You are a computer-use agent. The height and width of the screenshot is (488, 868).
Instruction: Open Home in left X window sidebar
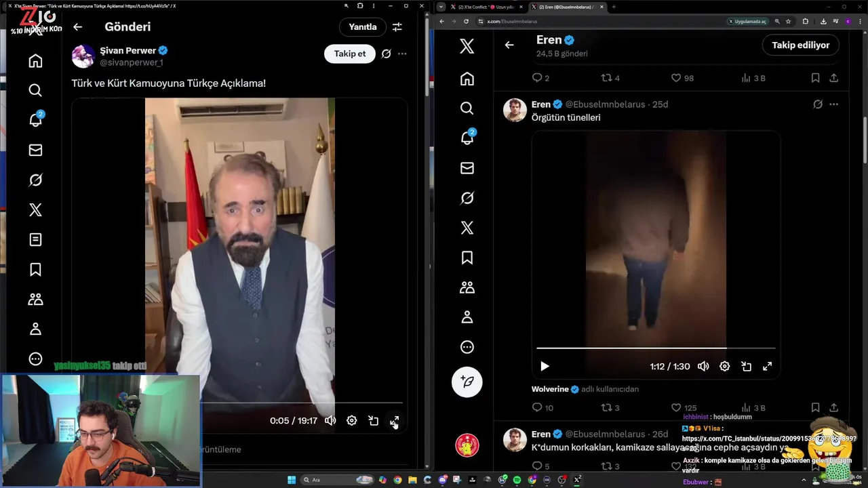click(x=35, y=61)
